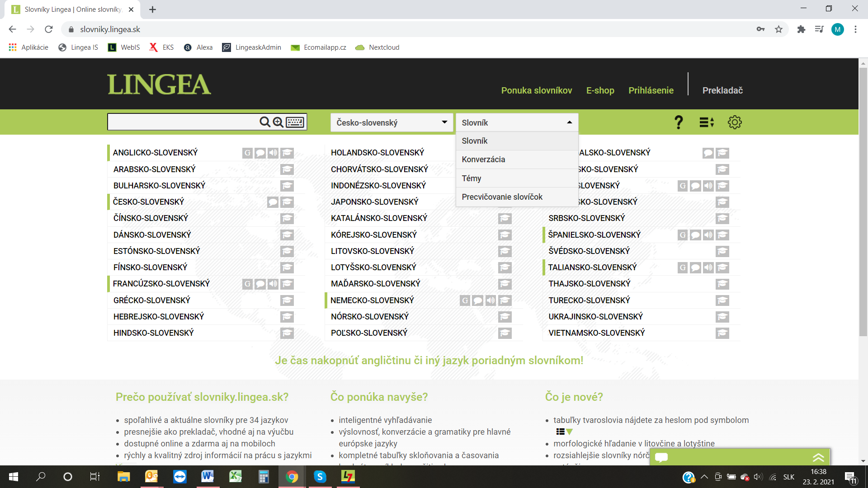Click the conversation bubble icon for Česko-slovenský
The image size is (868, 488).
click(x=273, y=202)
